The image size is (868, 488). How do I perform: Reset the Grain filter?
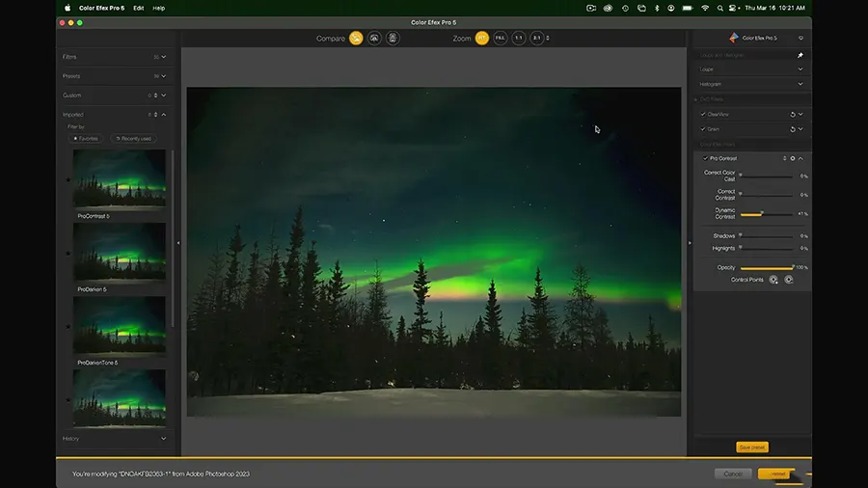(792, 128)
